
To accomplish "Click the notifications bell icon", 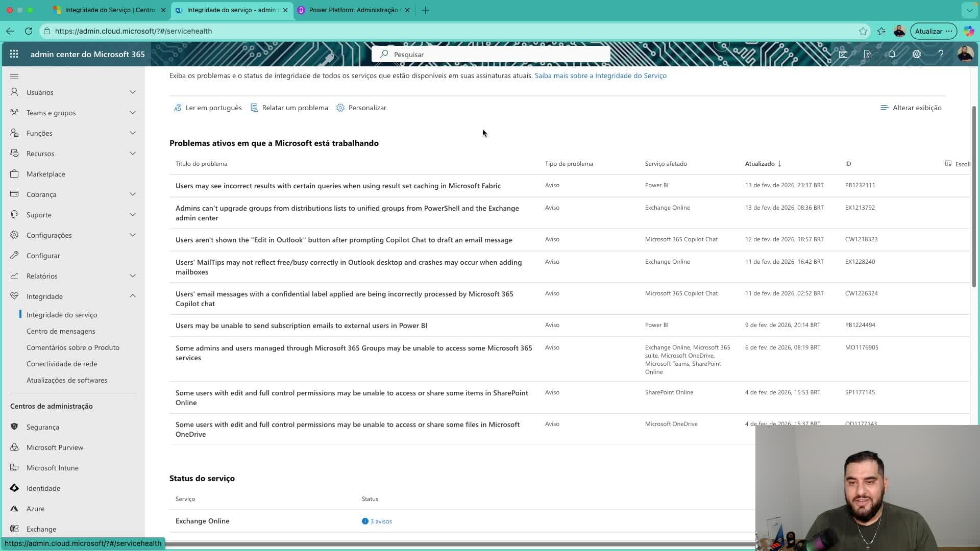I will coord(892,54).
